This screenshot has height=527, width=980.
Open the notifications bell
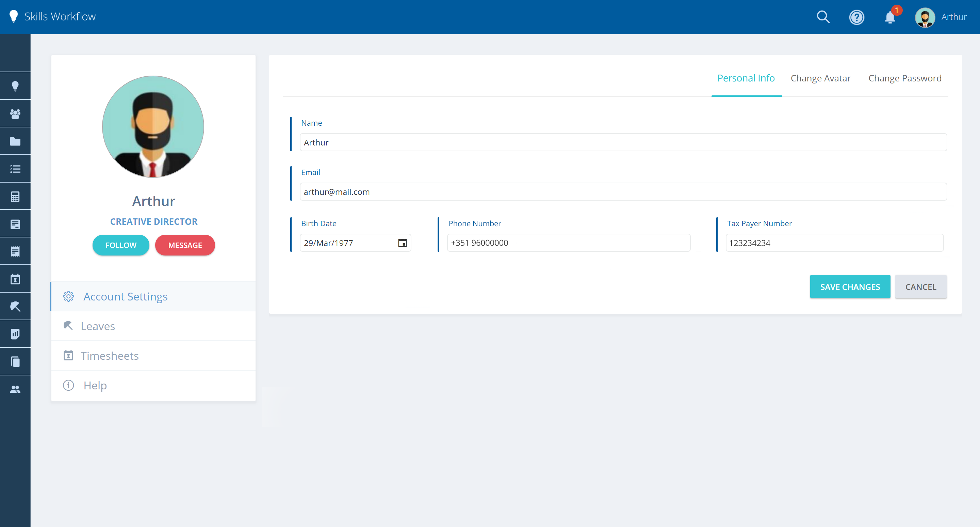890,17
